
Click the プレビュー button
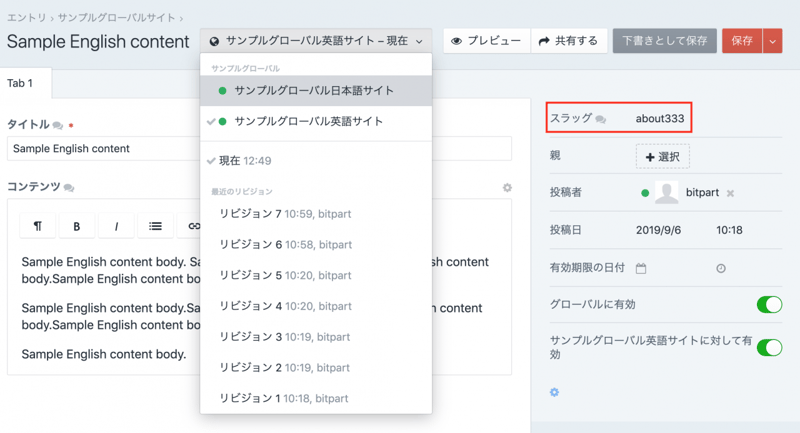coord(486,41)
